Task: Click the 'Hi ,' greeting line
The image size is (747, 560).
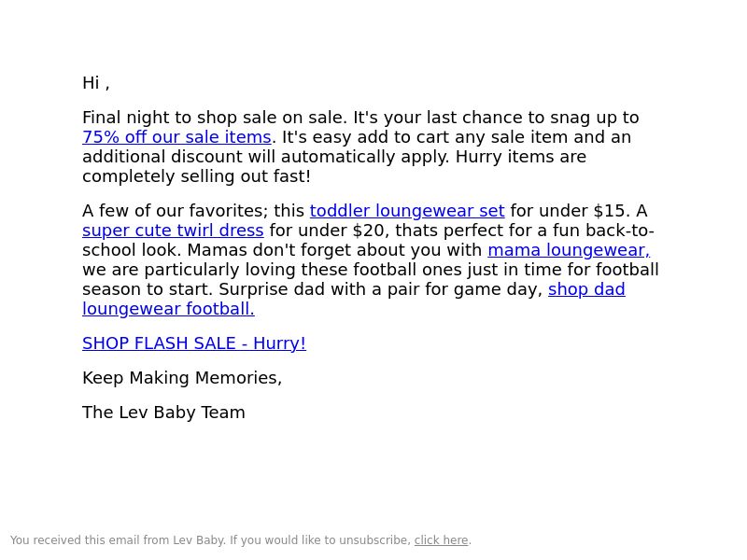Action: pos(96,83)
